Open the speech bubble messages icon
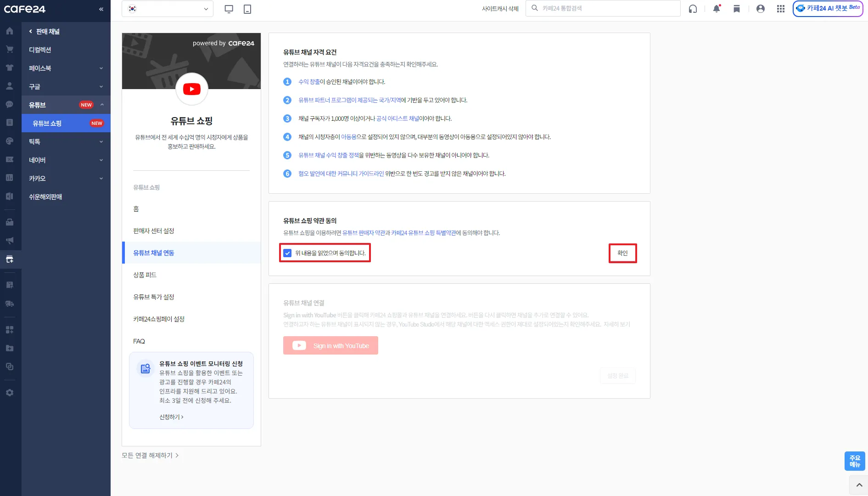Viewport: 868px width, 496px height. (10, 104)
